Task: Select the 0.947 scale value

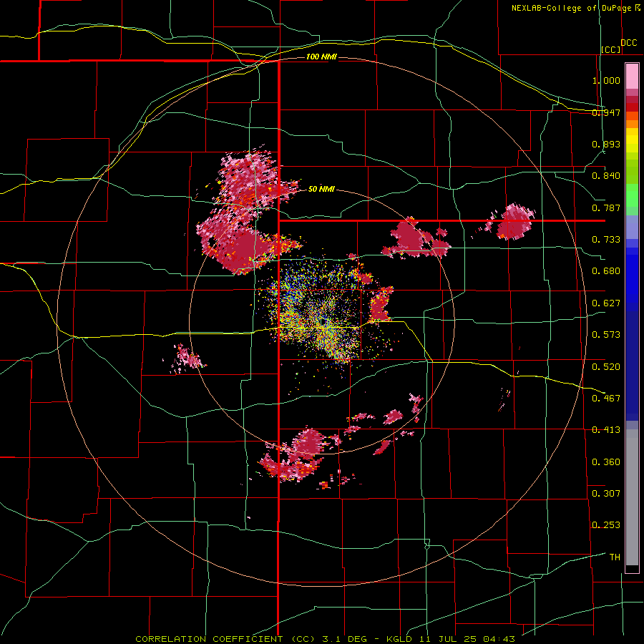Action: (x=606, y=112)
